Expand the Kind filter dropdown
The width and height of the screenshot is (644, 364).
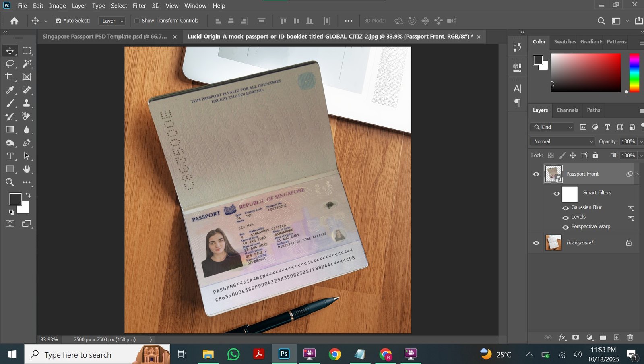tap(552, 127)
